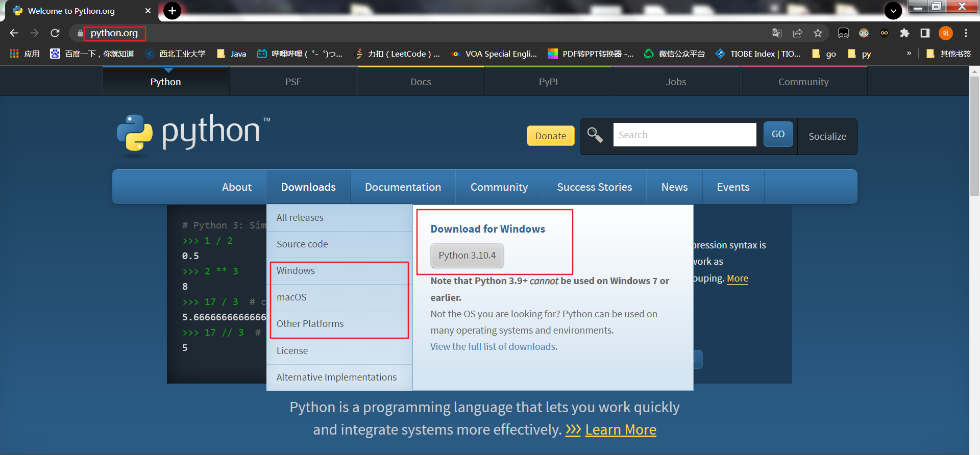Open the Success Stories navigation menu
The height and width of the screenshot is (455, 980).
click(x=594, y=187)
